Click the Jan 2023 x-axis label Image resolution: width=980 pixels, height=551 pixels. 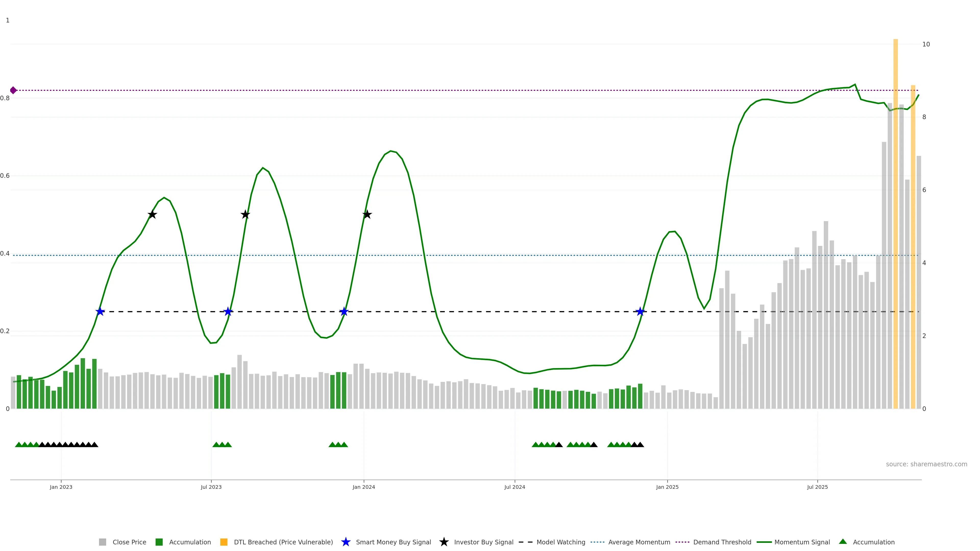pos(61,487)
